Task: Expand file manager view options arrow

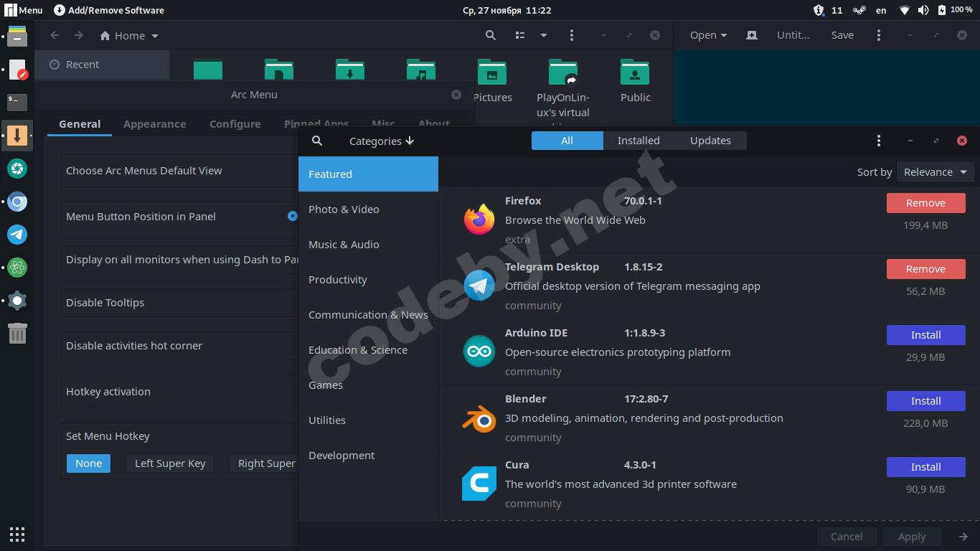Action: (544, 35)
